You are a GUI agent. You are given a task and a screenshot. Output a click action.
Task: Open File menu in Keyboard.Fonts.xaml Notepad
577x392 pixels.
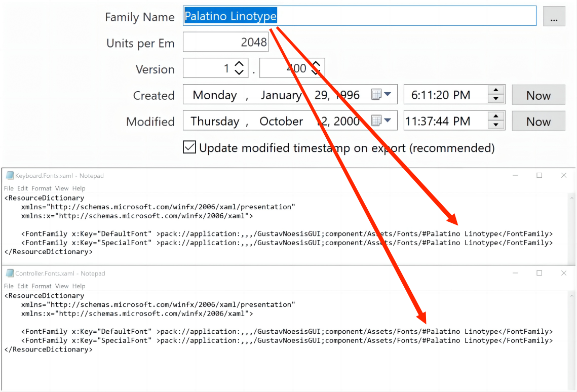point(9,188)
